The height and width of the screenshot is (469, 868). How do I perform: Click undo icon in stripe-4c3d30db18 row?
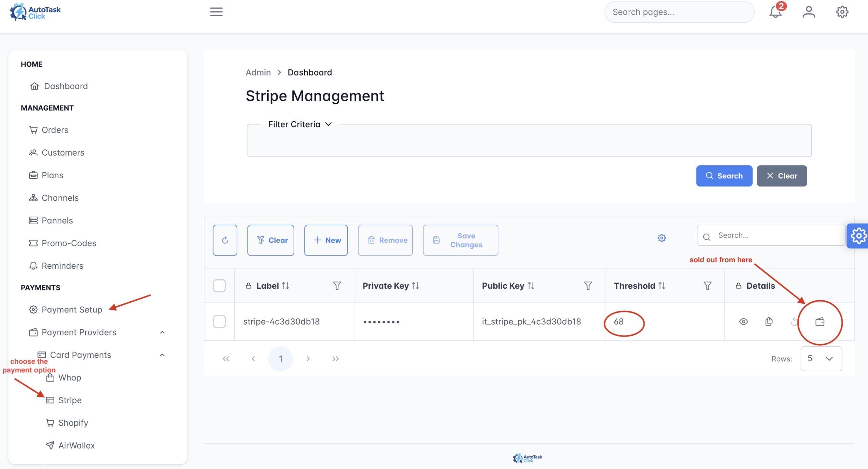click(794, 321)
